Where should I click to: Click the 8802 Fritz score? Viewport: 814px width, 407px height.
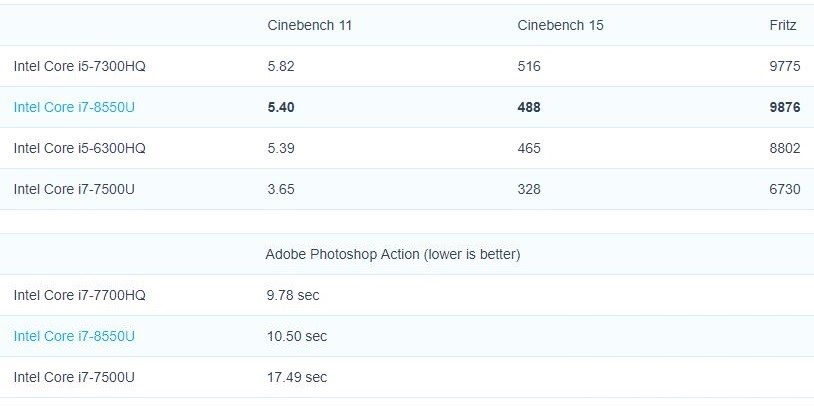click(x=784, y=148)
